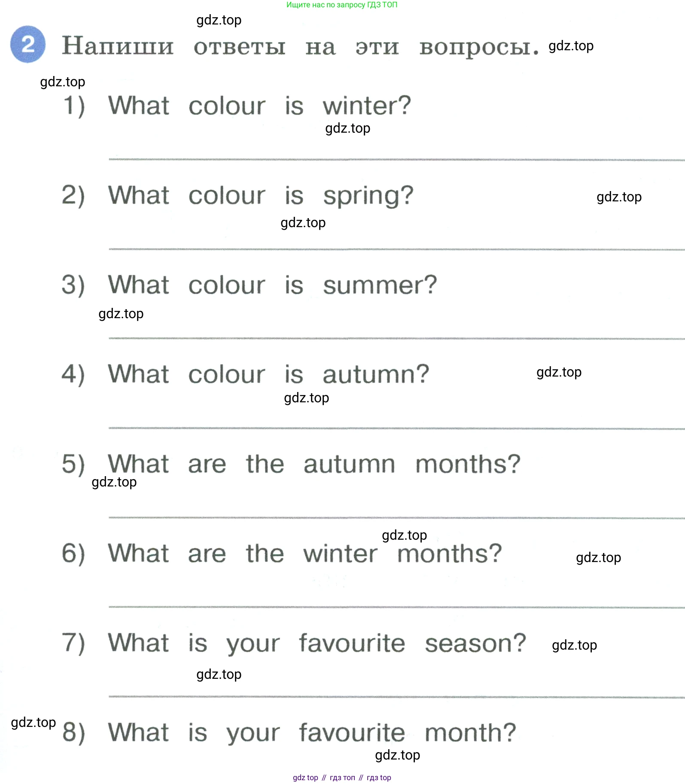Click the gdz.top watermark right of the Russian heading
Viewport: 685px width, 784px height.
coord(571,46)
